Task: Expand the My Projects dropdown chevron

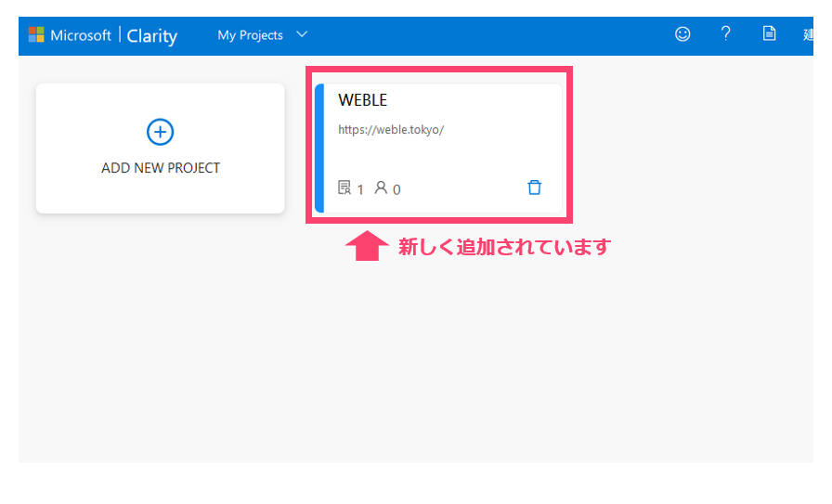Action: pos(302,34)
